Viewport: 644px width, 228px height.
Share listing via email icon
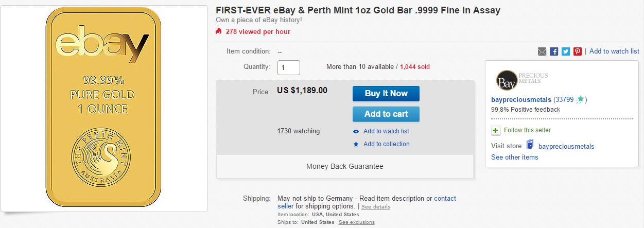pos(542,51)
